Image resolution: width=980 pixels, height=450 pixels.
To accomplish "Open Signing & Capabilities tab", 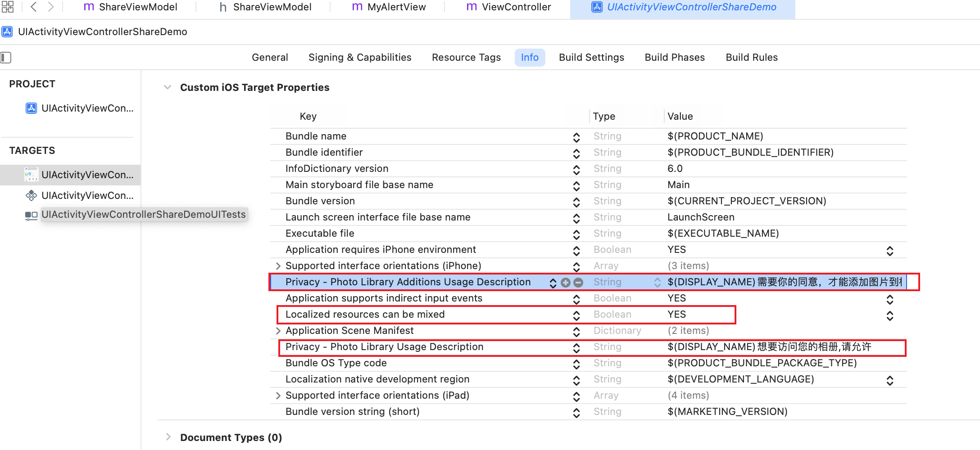I will [360, 58].
